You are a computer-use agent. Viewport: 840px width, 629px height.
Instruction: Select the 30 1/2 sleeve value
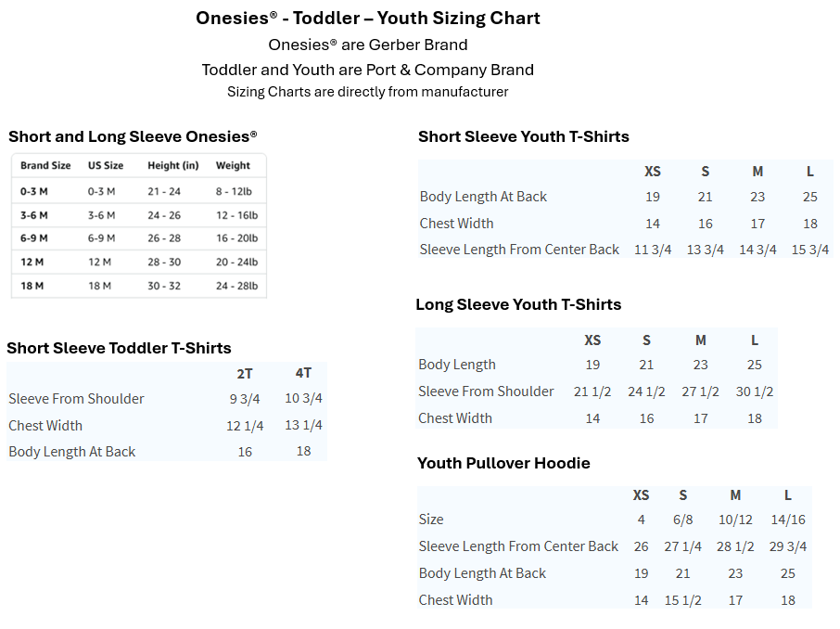754,392
